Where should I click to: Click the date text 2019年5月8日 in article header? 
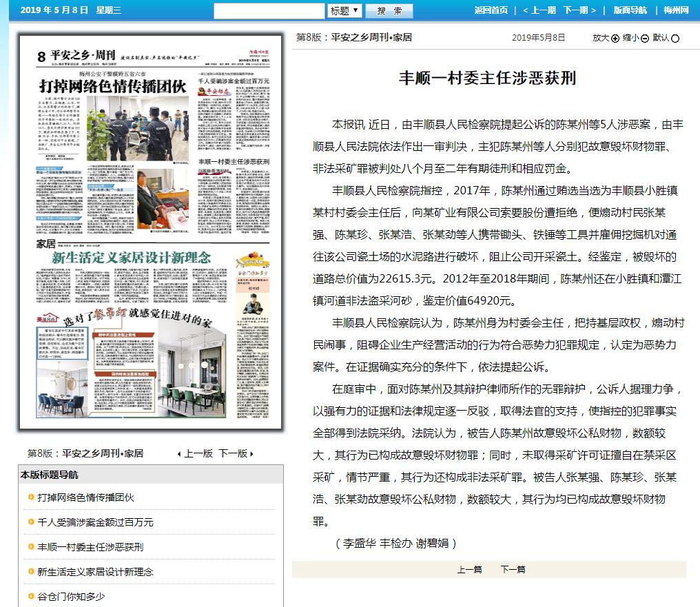pos(538,38)
